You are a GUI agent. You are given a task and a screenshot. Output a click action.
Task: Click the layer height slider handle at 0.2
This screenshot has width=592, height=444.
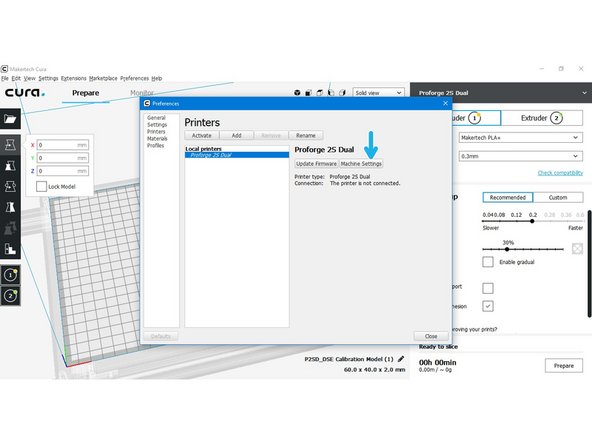pyautogui.click(x=532, y=221)
